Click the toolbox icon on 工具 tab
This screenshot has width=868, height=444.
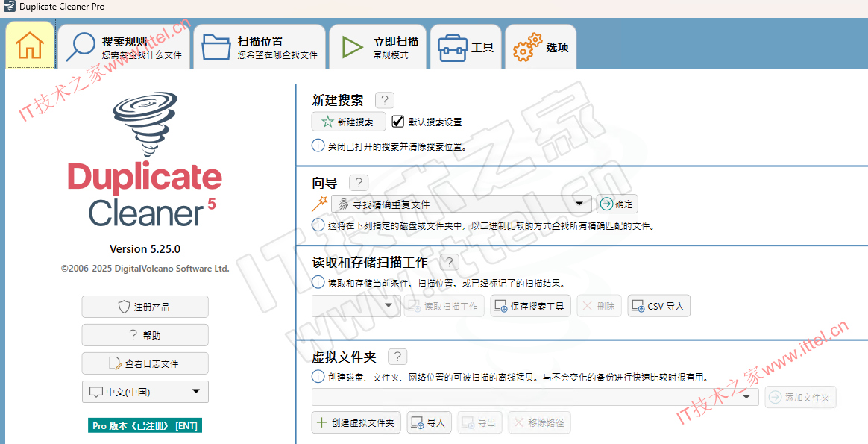coord(452,48)
